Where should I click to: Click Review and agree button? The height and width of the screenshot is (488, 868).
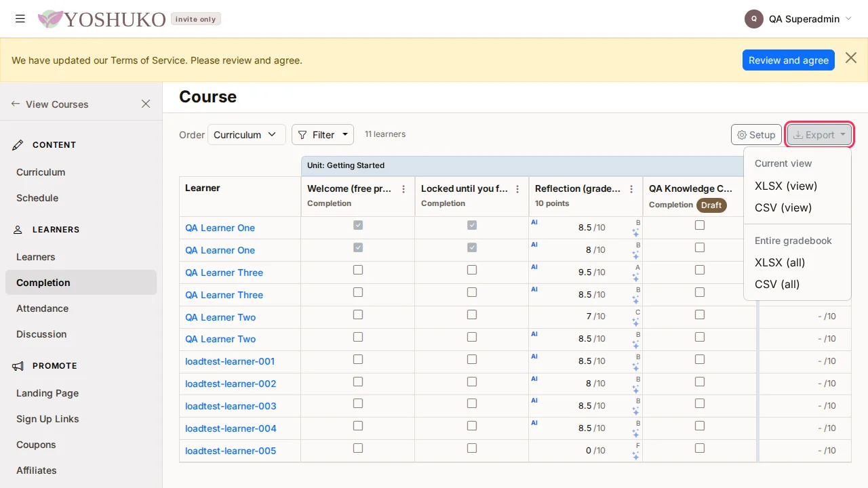pos(789,60)
